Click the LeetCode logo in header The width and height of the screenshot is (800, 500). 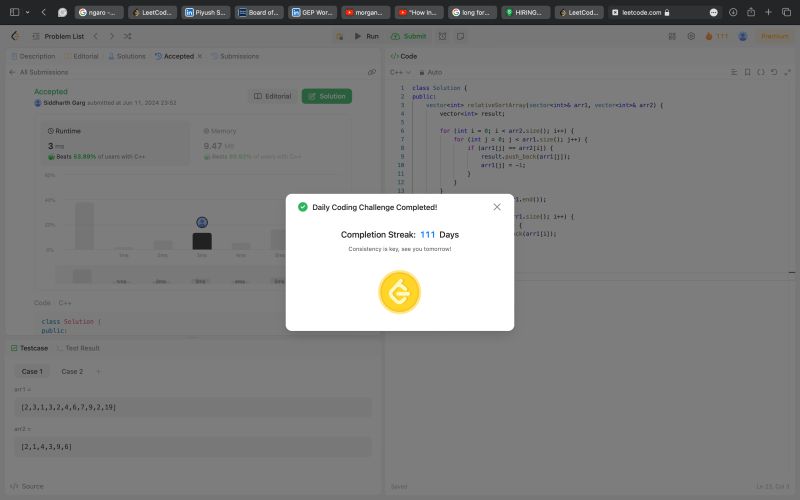click(x=15, y=36)
